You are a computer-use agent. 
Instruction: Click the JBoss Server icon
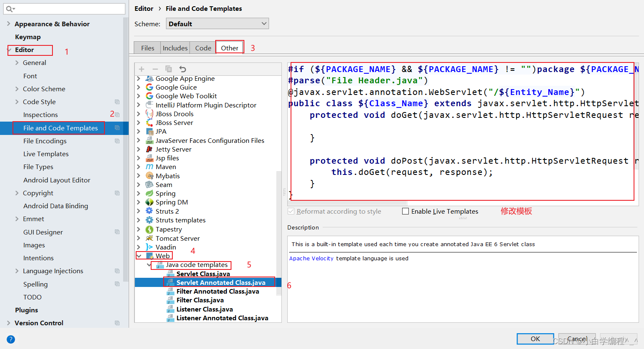point(149,122)
